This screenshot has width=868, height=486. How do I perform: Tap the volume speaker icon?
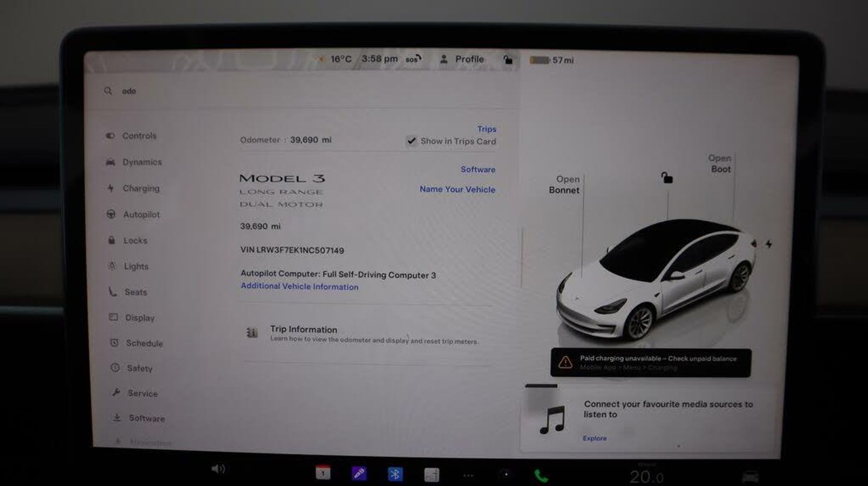218,469
